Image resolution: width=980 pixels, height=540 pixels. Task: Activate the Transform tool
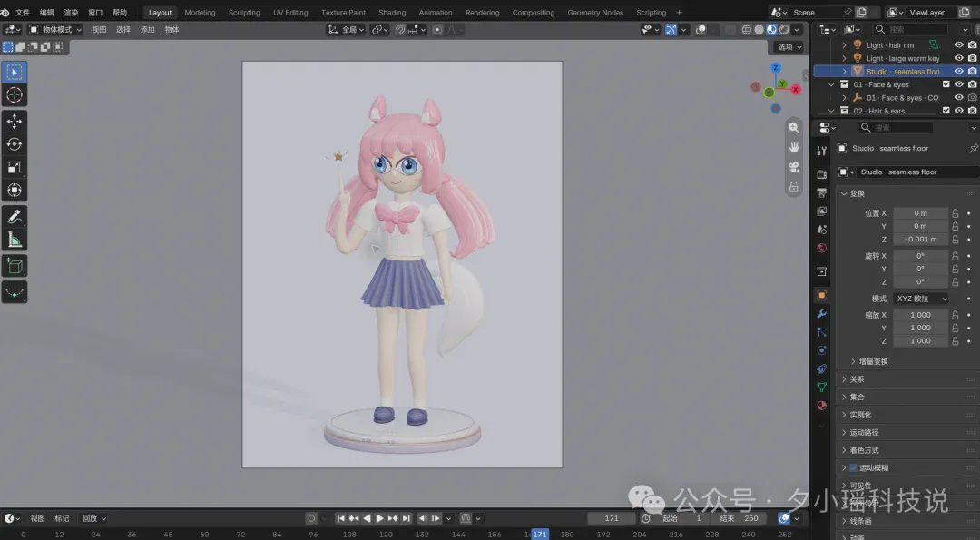15,190
